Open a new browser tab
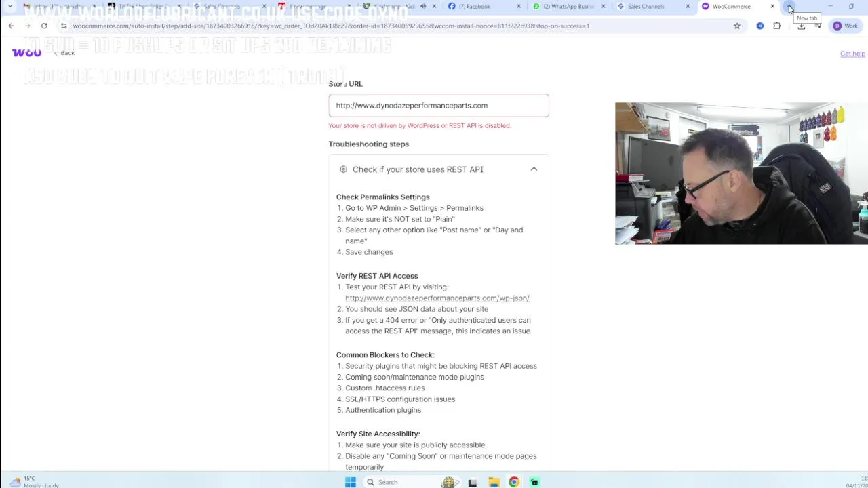Screen dimensions: 868x488 coord(789,7)
